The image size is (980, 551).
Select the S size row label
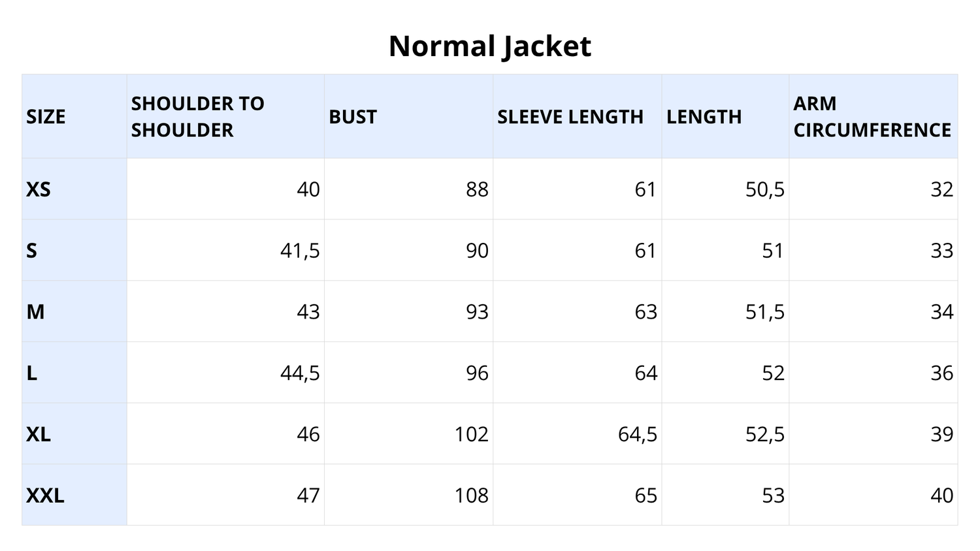coord(31,251)
